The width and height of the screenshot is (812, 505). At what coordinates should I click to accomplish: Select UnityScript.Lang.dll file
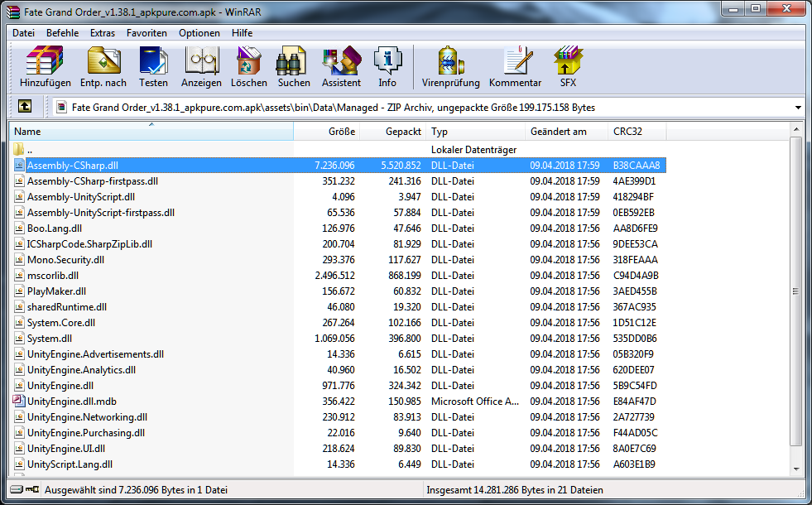click(x=70, y=464)
